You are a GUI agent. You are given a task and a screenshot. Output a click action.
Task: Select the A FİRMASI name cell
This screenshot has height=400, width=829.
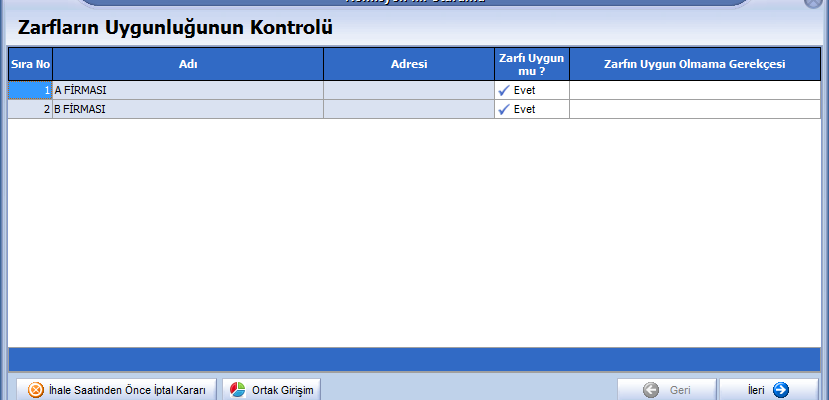point(187,90)
